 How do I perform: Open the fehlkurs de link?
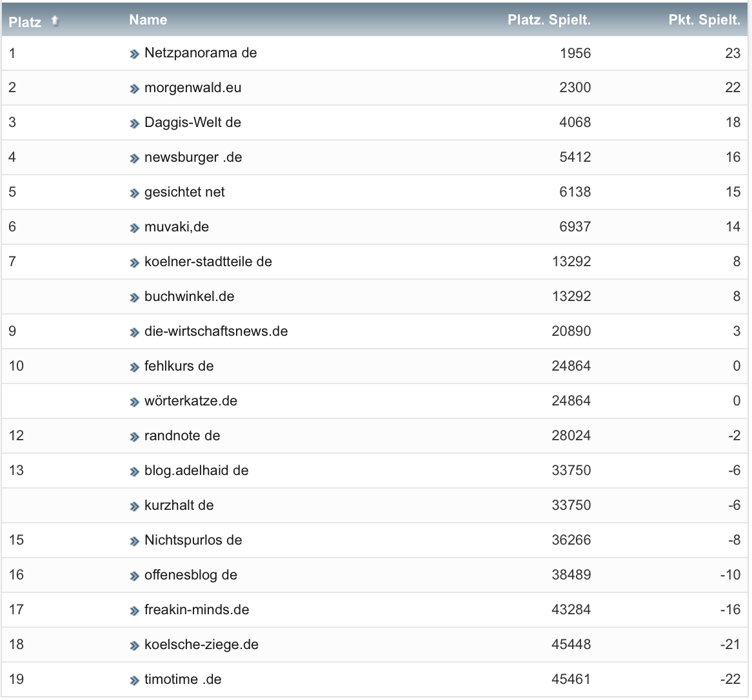pos(179,366)
